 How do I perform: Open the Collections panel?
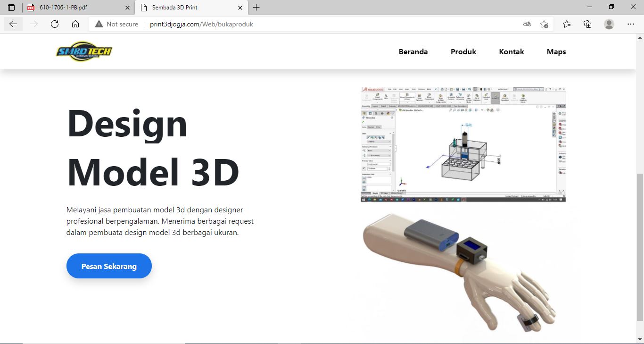coord(587,24)
